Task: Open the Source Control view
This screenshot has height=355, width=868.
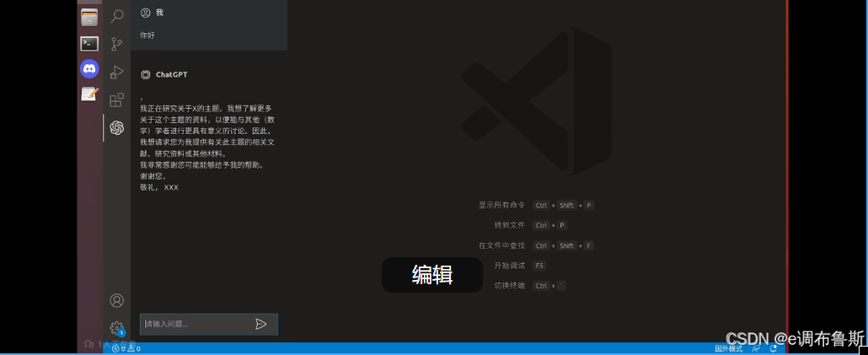Action: (117, 44)
